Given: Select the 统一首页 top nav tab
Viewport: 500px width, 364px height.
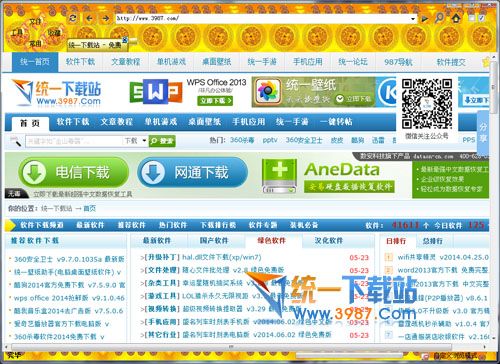Looking at the screenshot, I should (x=35, y=62).
